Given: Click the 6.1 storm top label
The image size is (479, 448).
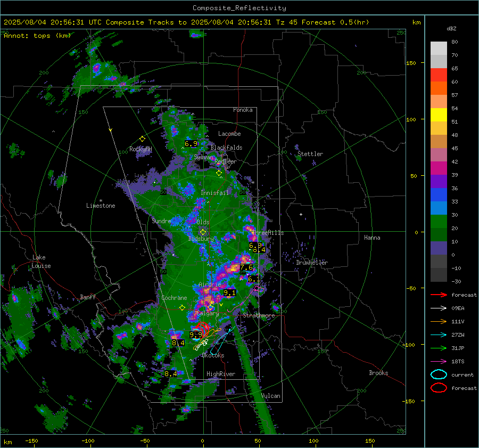Looking at the screenshot, I should pyautogui.click(x=254, y=279).
